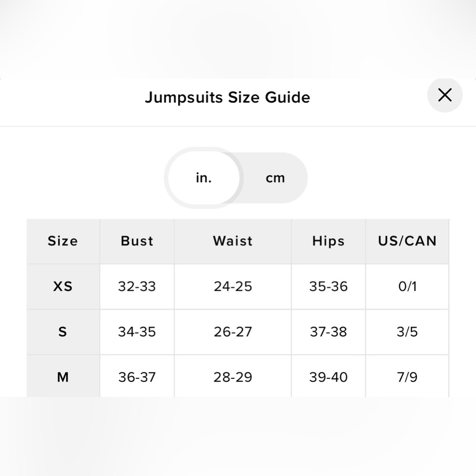Click the Waist column header
This screenshot has width=476, height=476.
[x=233, y=241]
